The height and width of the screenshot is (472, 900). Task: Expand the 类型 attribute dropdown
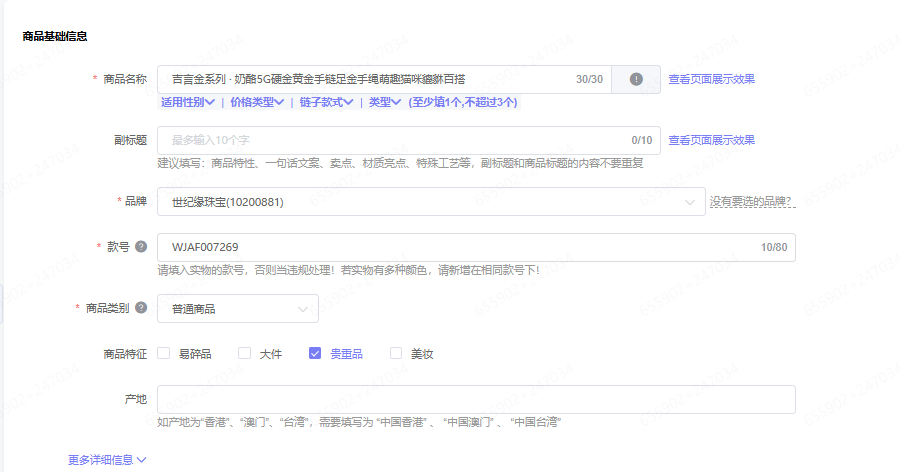[384, 102]
